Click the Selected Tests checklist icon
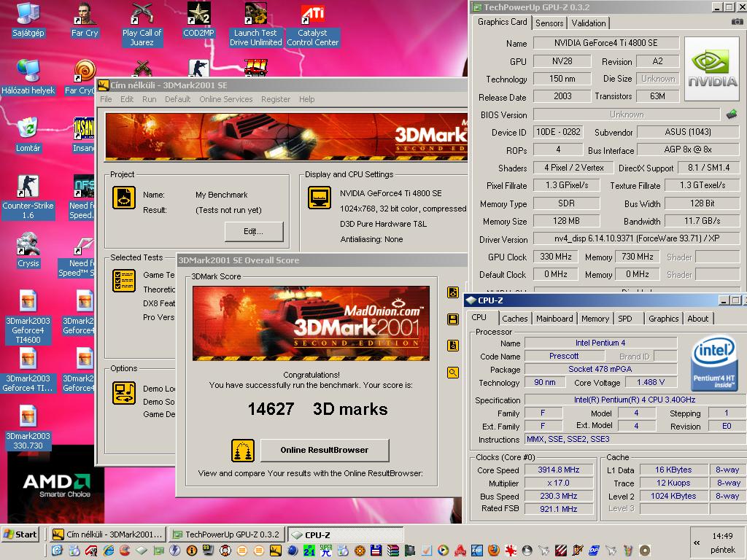Screen dimensions: 747x560 tap(124, 281)
